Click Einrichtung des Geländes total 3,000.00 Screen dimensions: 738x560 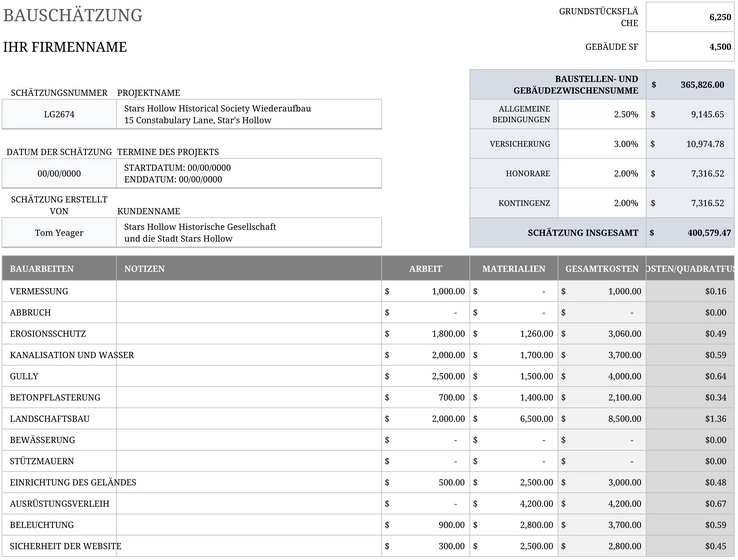(x=602, y=482)
